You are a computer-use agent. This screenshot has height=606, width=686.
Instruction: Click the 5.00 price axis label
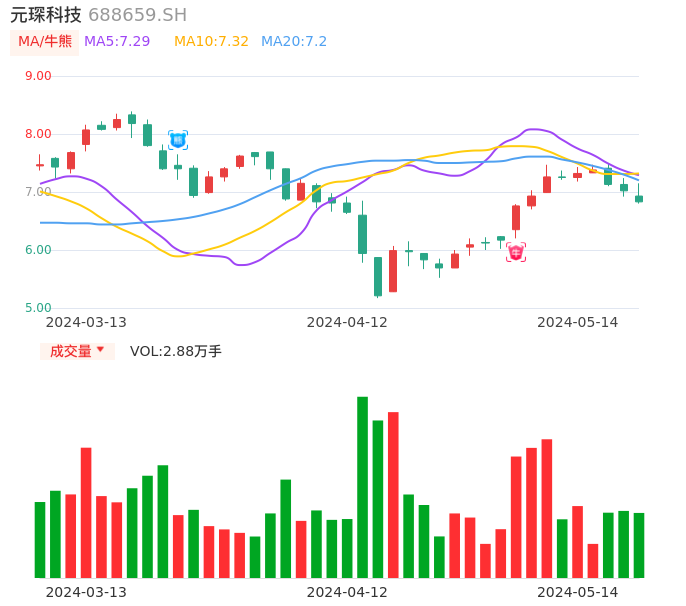(x=38, y=308)
